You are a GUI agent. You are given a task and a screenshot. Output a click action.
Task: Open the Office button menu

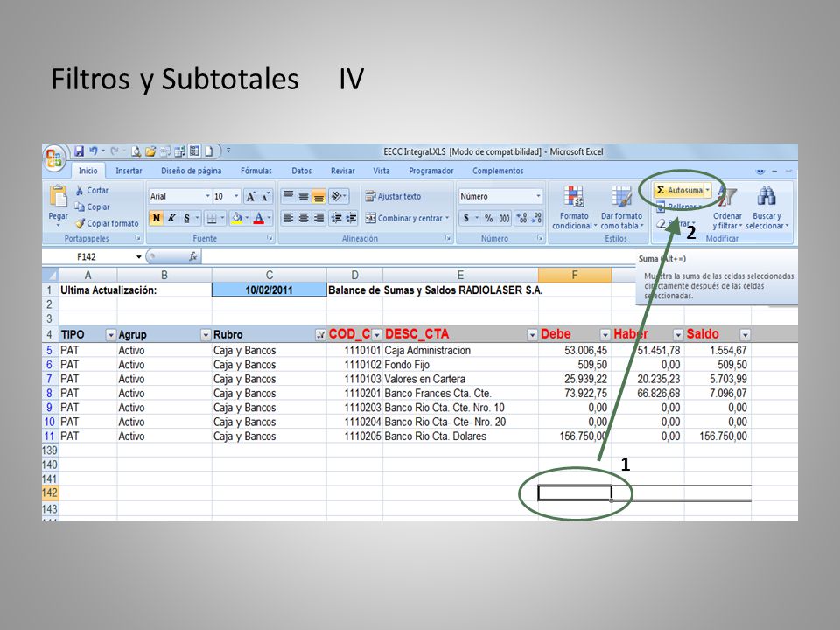coord(54,158)
